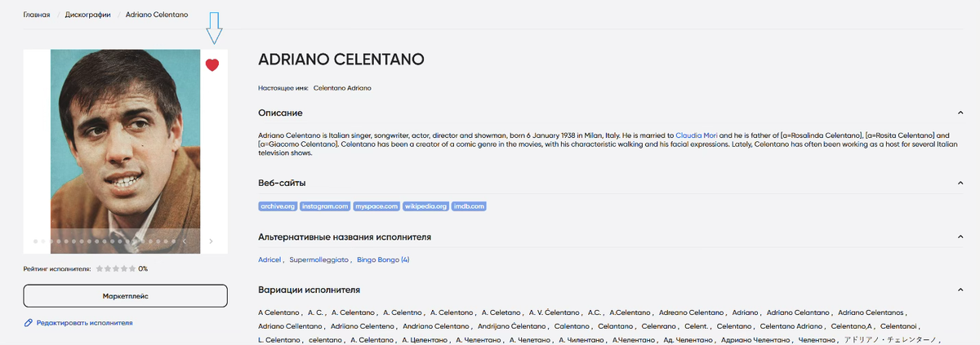
Task: Select the first carousel dot indicator
Action: click(35, 241)
